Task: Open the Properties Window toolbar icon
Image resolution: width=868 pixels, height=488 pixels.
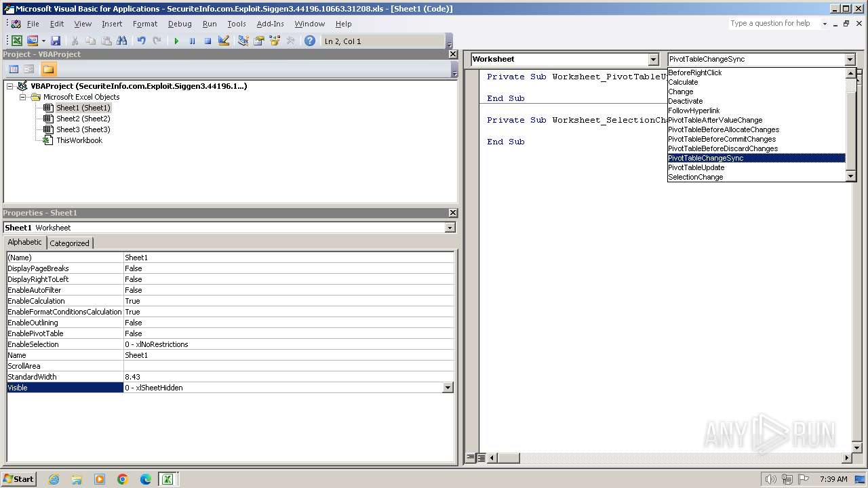Action: (258, 41)
